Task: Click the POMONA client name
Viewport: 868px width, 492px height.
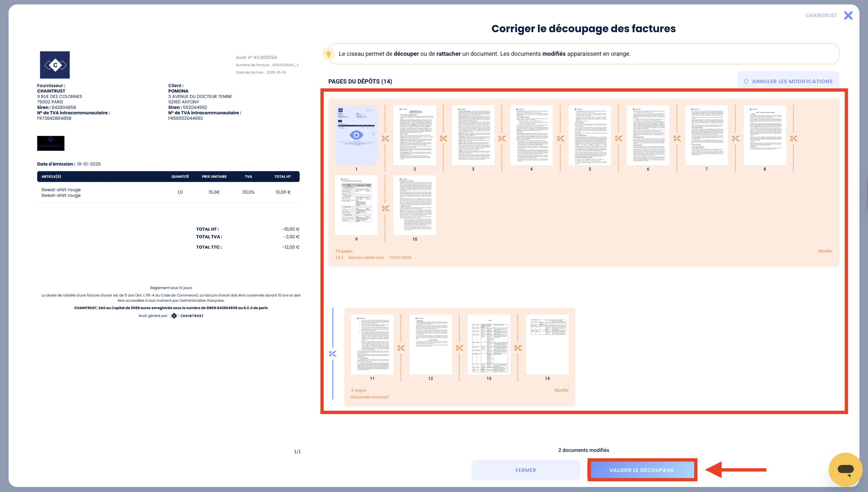Action: [178, 91]
